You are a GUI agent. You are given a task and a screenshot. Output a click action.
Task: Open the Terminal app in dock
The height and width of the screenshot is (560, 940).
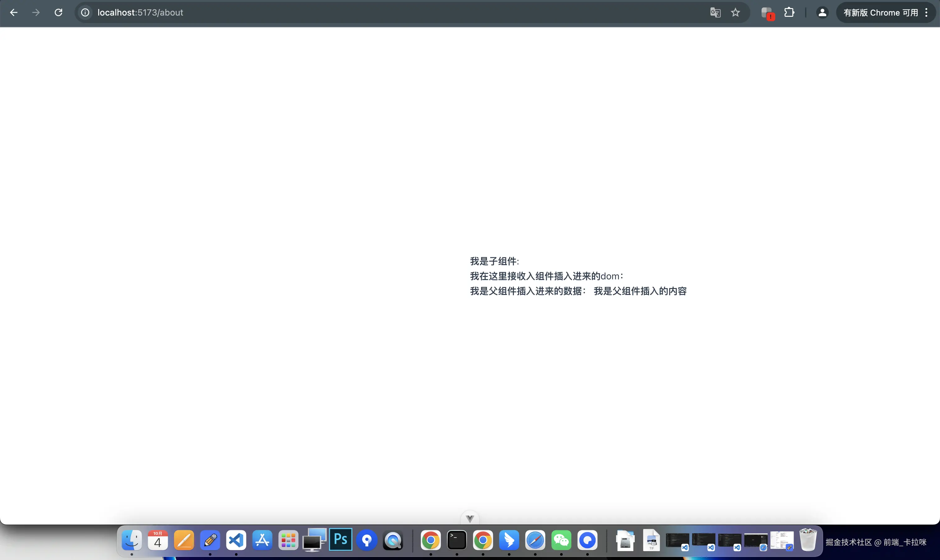point(457,540)
